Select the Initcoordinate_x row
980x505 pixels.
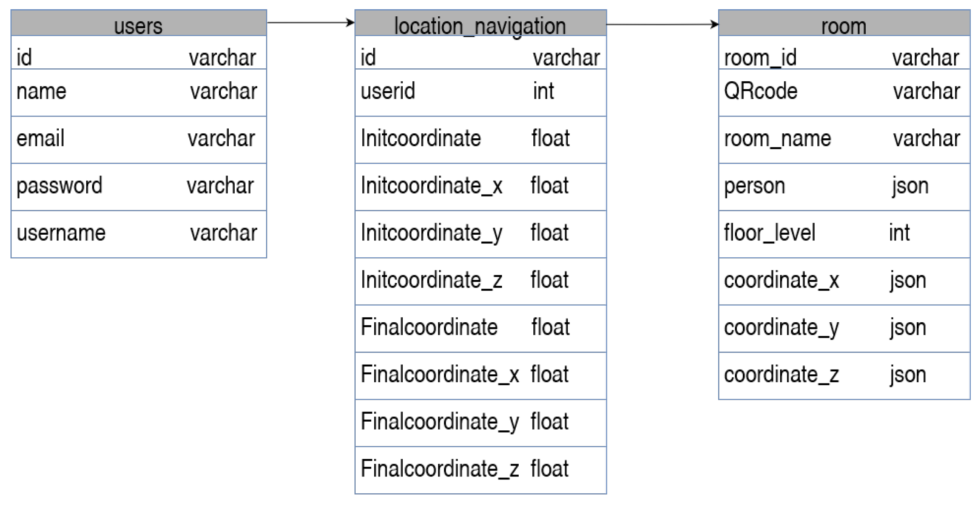pos(481,186)
